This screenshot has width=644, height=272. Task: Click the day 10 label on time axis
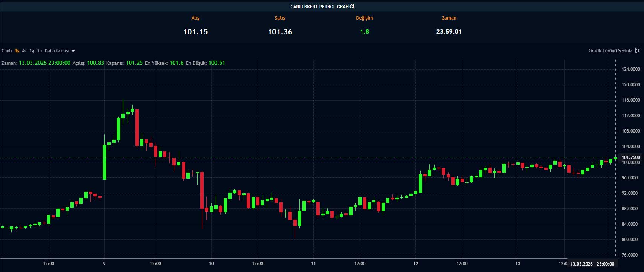[x=211, y=264]
